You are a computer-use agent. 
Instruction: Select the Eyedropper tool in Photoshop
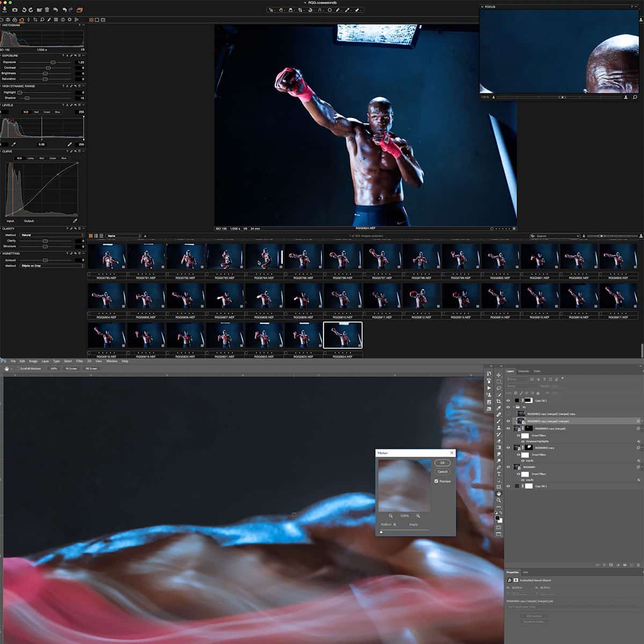499,408
